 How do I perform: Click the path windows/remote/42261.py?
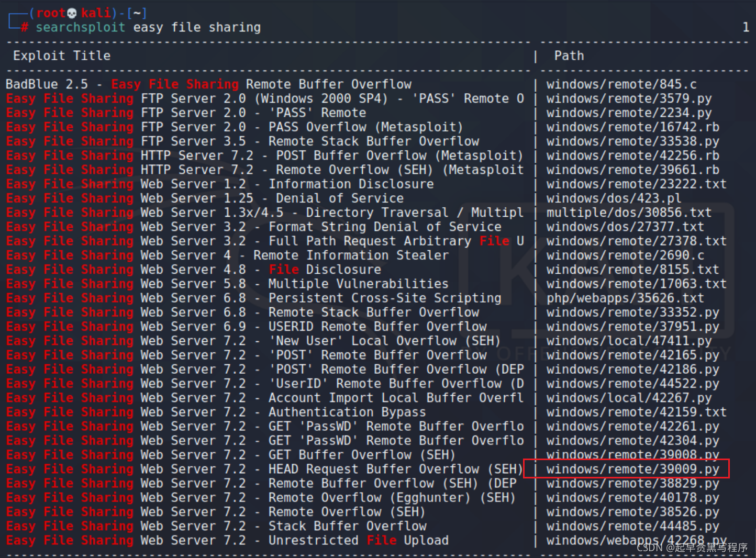632,426
